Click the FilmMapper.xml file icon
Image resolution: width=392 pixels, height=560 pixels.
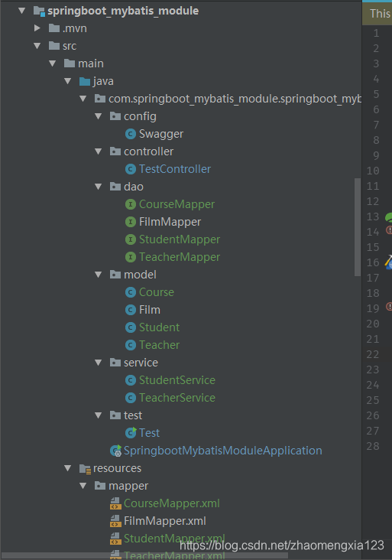tap(115, 521)
